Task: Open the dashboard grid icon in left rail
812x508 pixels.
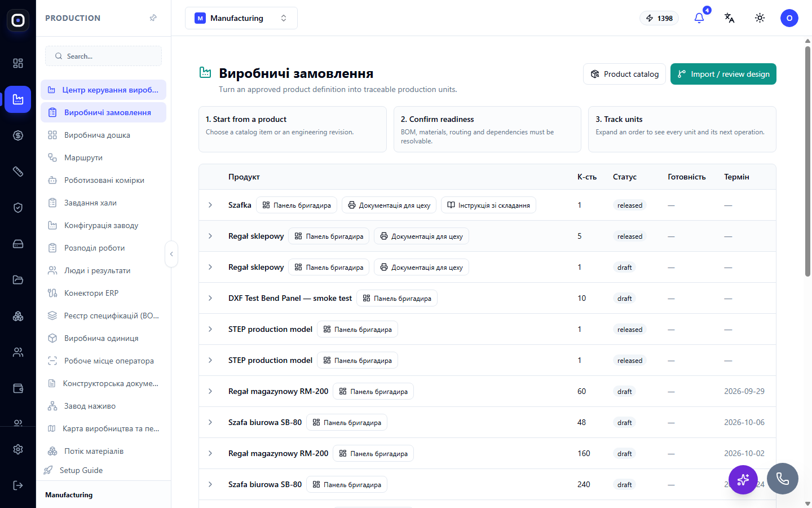Action: click(18, 63)
